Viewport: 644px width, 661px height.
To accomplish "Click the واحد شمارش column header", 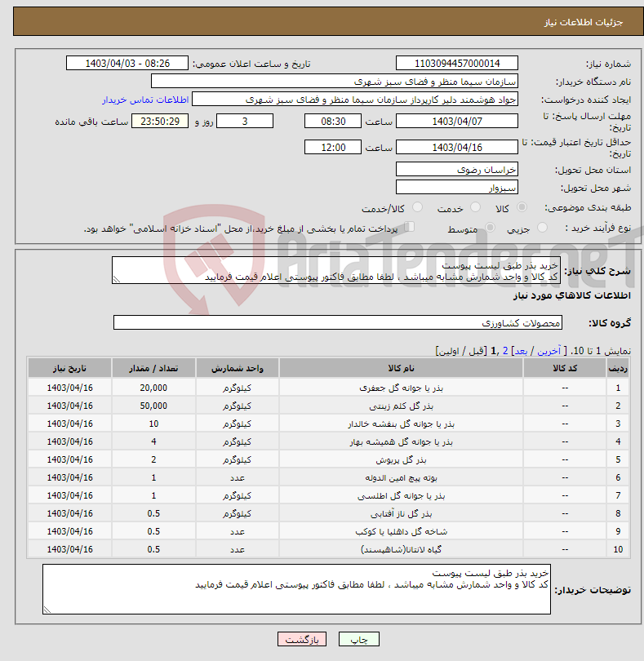I will coord(237,368).
